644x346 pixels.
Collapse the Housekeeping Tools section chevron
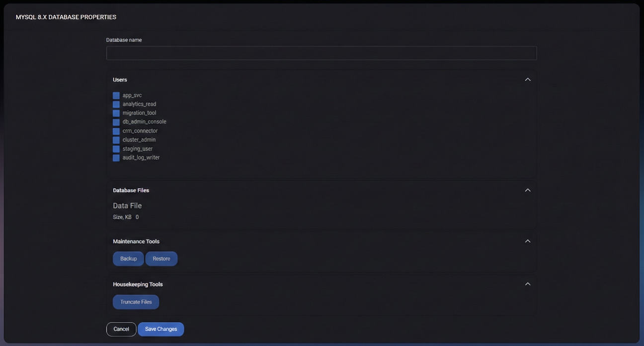tap(528, 284)
